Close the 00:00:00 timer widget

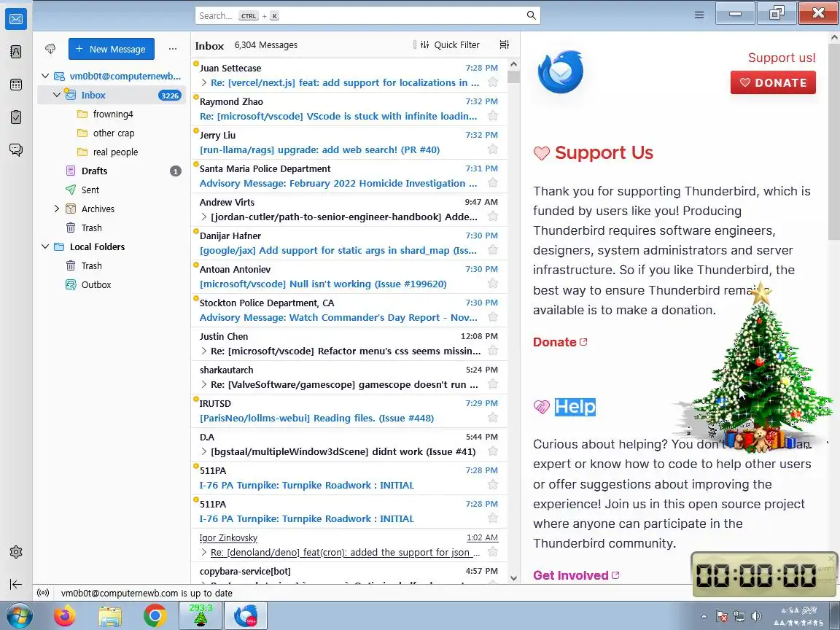click(x=832, y=558)
